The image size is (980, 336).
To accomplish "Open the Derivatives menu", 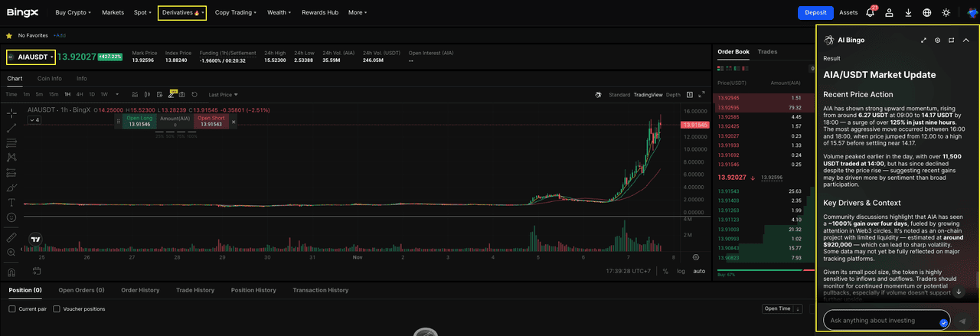I will tap(181, 13).
